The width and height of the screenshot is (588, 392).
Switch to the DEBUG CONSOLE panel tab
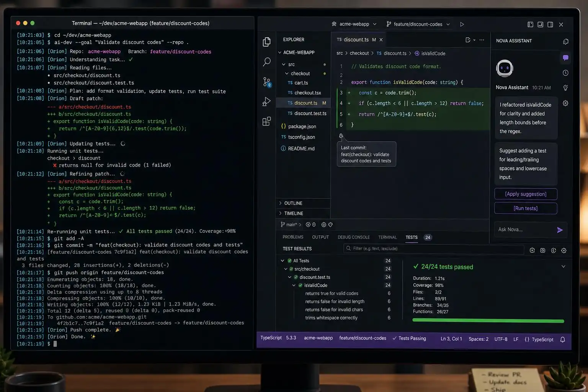pos(354,237)
